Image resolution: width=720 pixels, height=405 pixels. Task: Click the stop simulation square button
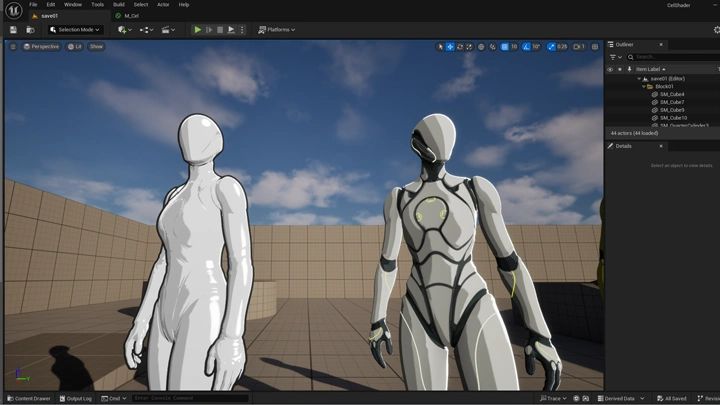pos(220,30)
